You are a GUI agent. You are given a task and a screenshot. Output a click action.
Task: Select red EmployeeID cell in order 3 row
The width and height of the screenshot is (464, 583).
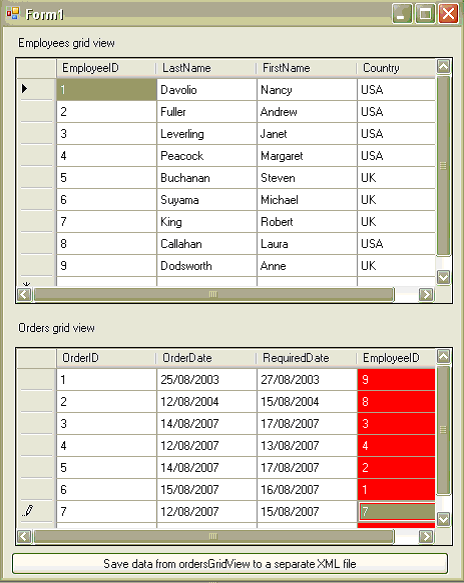point(396,423)
